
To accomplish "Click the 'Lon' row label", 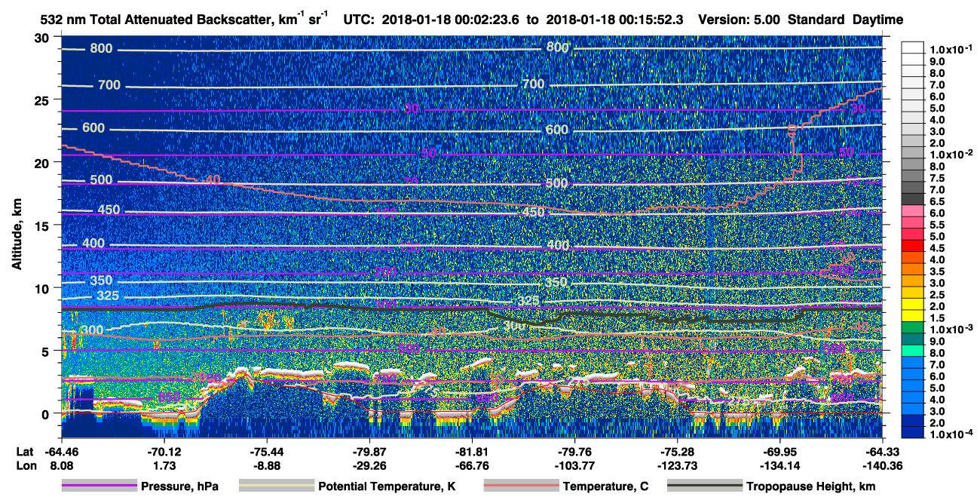I will coord(25,465).
